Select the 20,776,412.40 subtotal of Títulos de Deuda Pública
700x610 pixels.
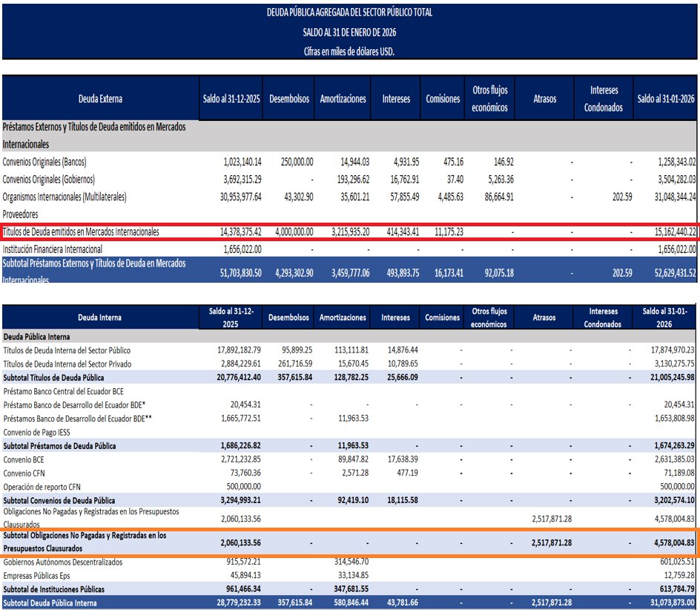pos(239,377)
